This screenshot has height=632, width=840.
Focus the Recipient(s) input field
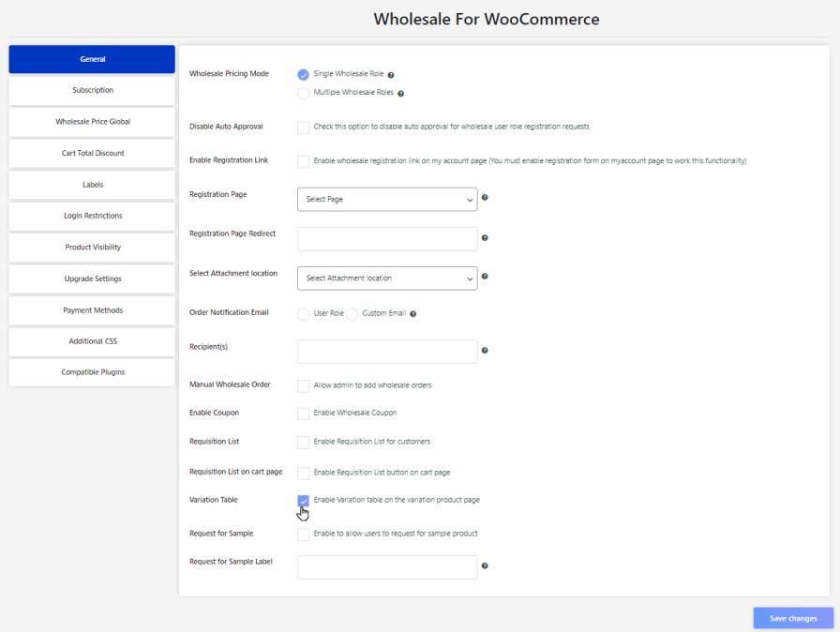coord(387,352)
